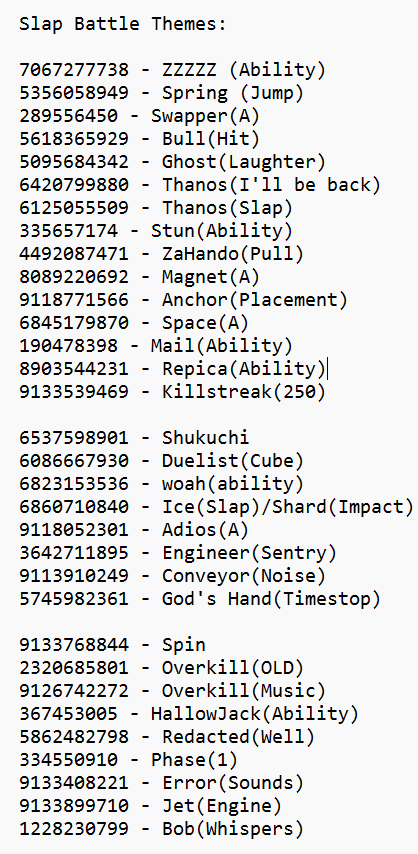Click the Ice(Slap)/Shard(Impact) line

click(x=216, y=507)
